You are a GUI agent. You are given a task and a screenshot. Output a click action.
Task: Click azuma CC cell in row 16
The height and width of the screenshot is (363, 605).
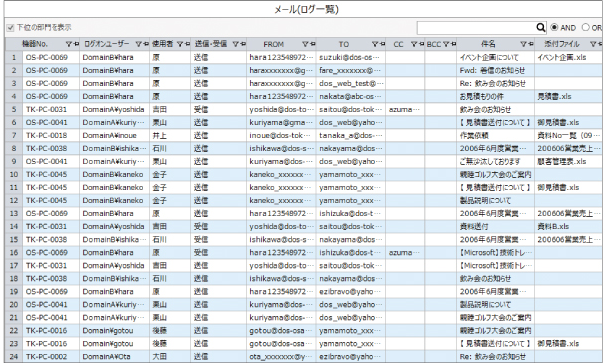[x=404, y=253]
